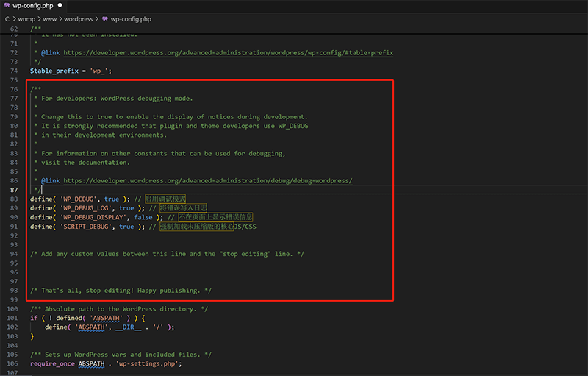Click the "in their development environments" comment line

pyautogui.click(x=104, y=135)
